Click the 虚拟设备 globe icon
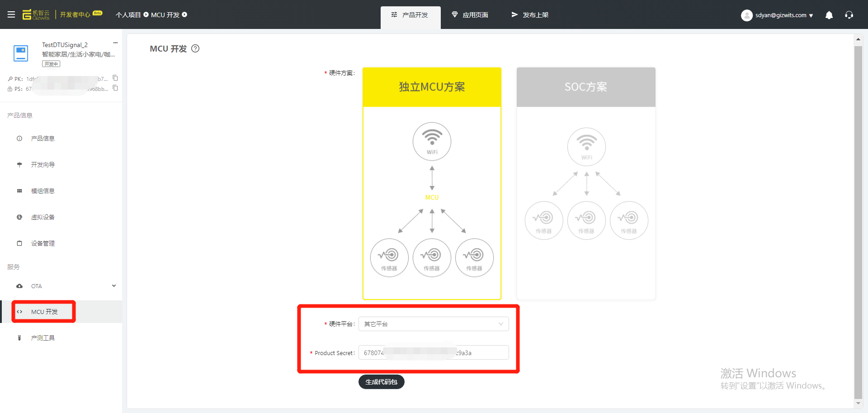The height and width of the screenshot is (413, 868). click(19, 217)
